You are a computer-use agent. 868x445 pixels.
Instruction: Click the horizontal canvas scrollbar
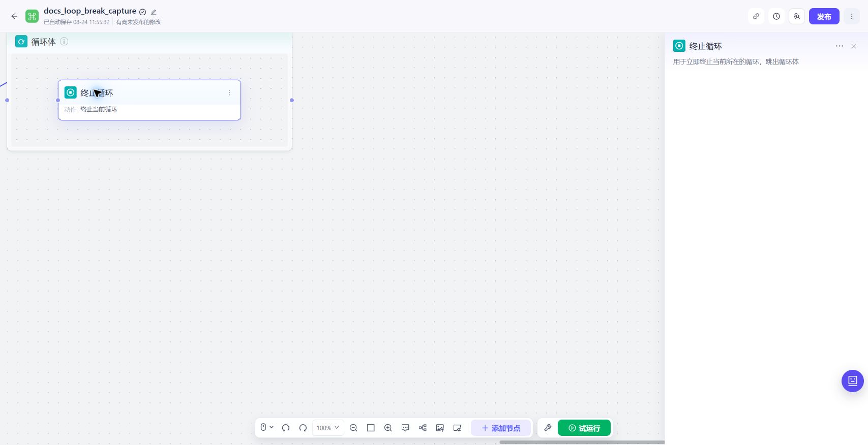click(x=582, y=442)
